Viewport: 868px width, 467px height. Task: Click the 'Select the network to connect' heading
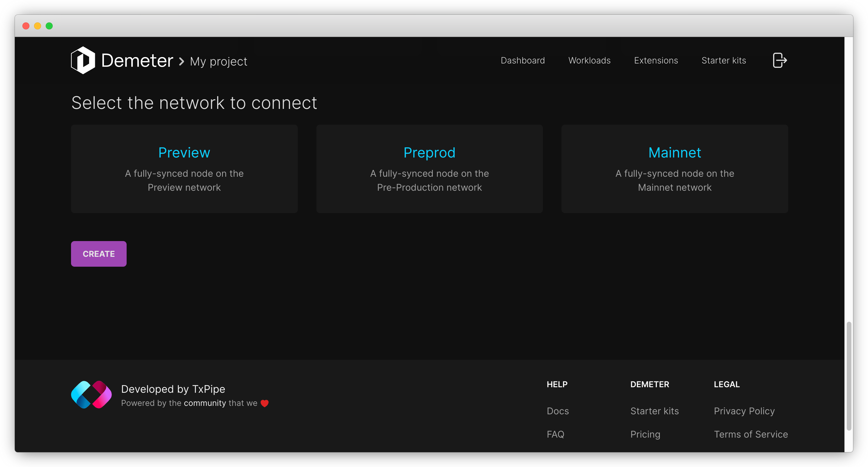pos(194,103)
